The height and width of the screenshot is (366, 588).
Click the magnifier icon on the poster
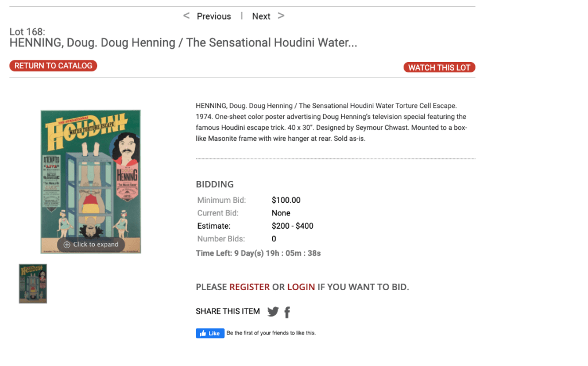(67, 245)
